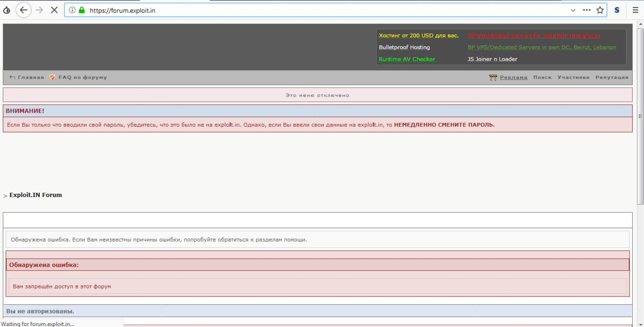
Task: Click the grayed forward arrow button
Action: [x=39, y=10]
